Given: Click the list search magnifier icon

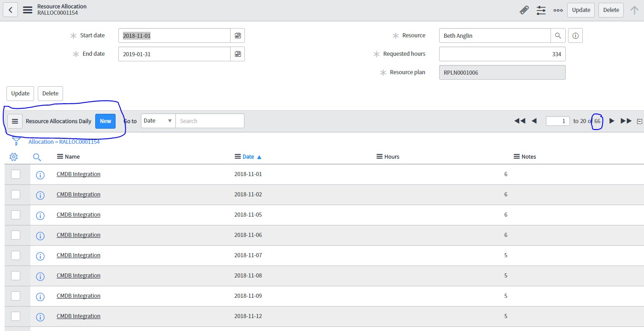Looking at the screenshot, I should 37,157.
